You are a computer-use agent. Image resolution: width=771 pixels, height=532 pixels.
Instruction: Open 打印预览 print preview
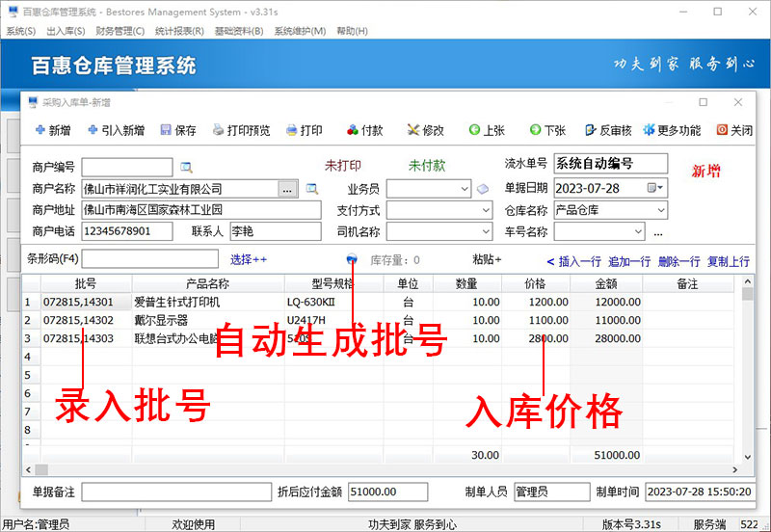[x=219, y=130]
